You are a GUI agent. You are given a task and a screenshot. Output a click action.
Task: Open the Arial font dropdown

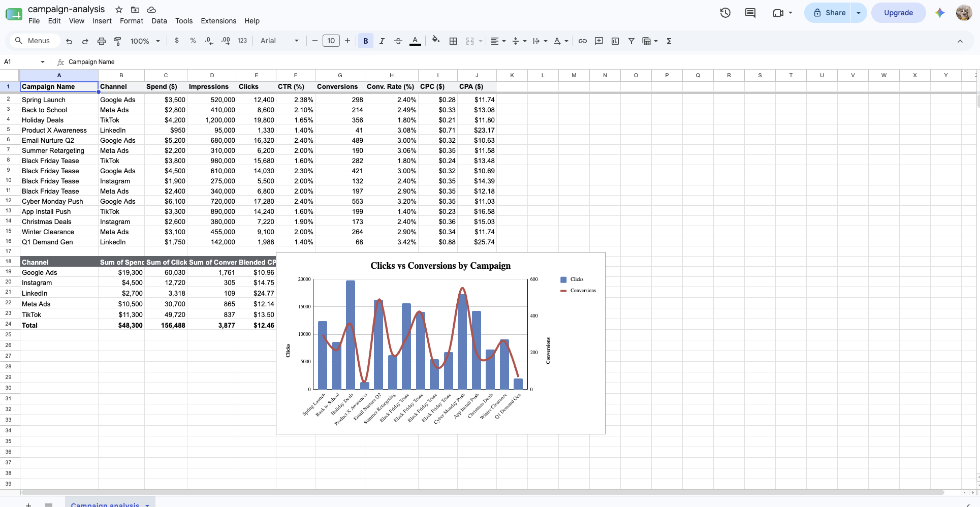pyautogui.click(x=279, y=41)
